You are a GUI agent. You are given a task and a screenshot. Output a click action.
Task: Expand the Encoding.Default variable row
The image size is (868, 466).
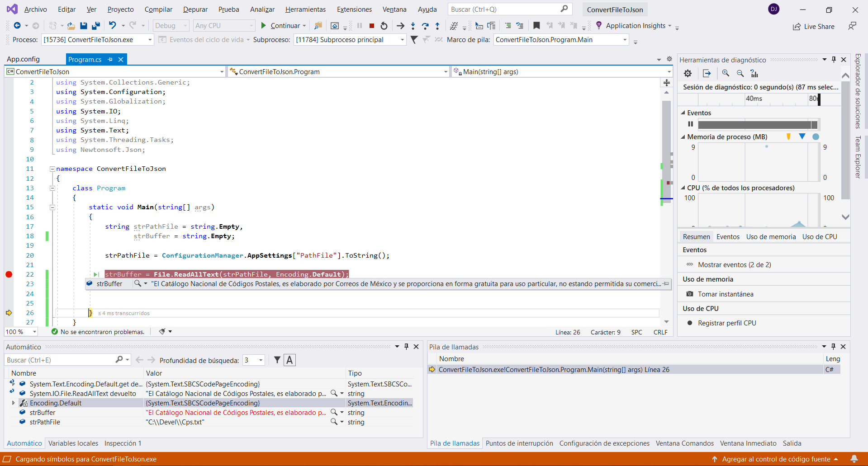(x=13, y=403)
